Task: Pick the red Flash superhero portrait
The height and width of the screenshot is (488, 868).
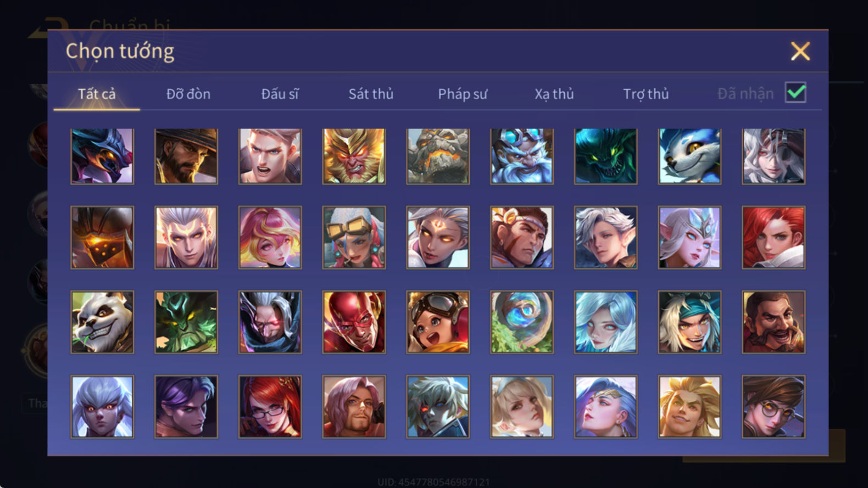Action: (354, 322)
